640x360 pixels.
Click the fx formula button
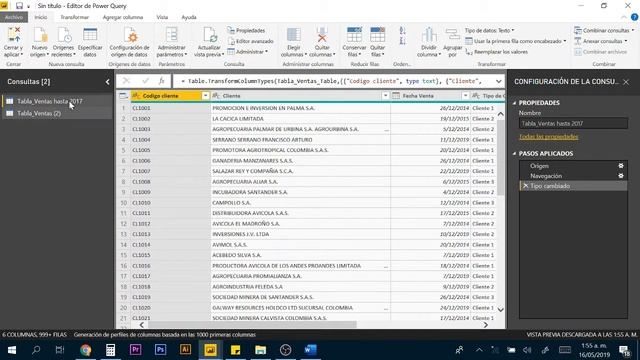pyautogui.click(x=162, y=81)
